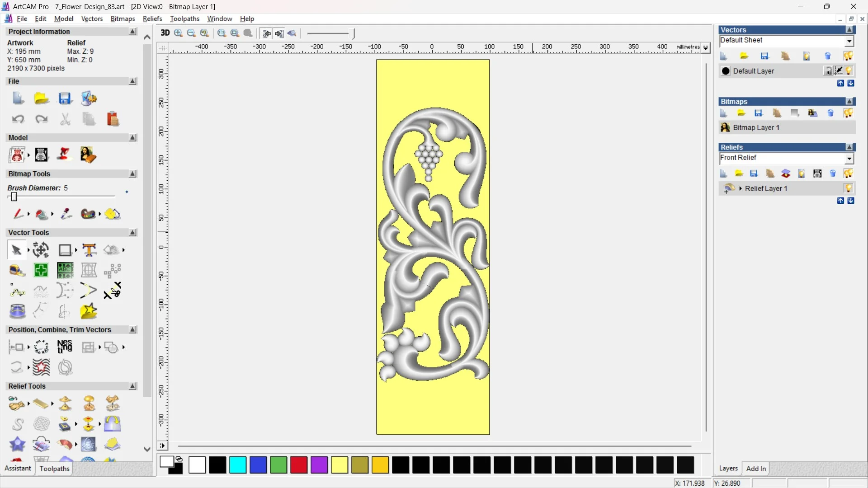Select the vector selection arrow tool
Image resolution: width=868 pixels, height=488 pixels.
pos(16,249)
